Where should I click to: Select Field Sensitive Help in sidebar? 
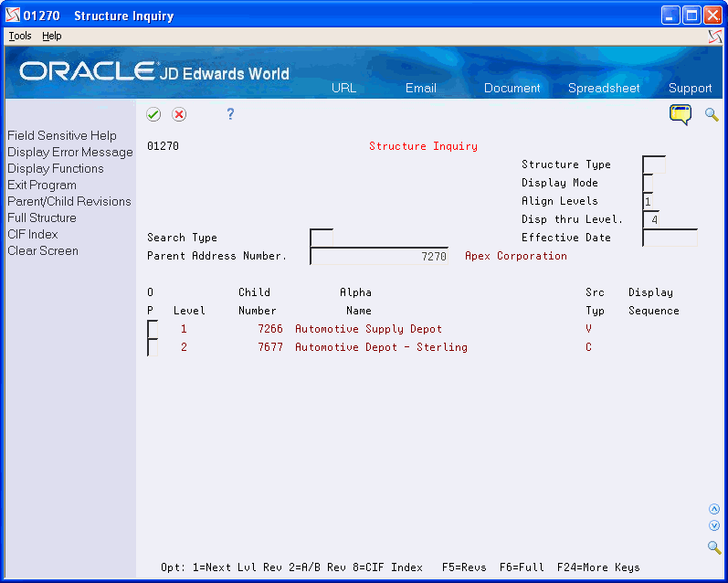tap(62, 135)
